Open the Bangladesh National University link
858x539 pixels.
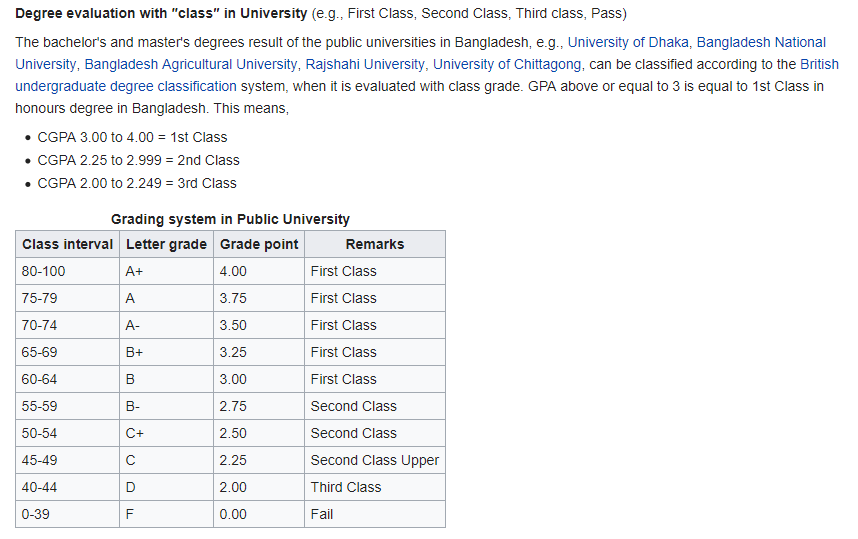[x=760, y=42]
